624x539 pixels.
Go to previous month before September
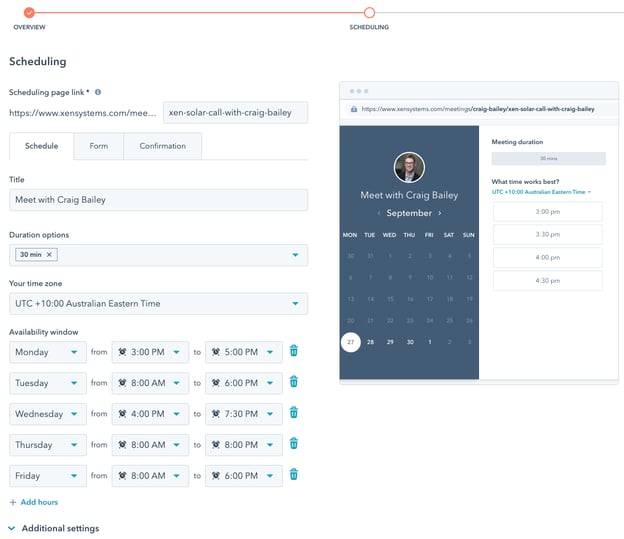point(378,213)
